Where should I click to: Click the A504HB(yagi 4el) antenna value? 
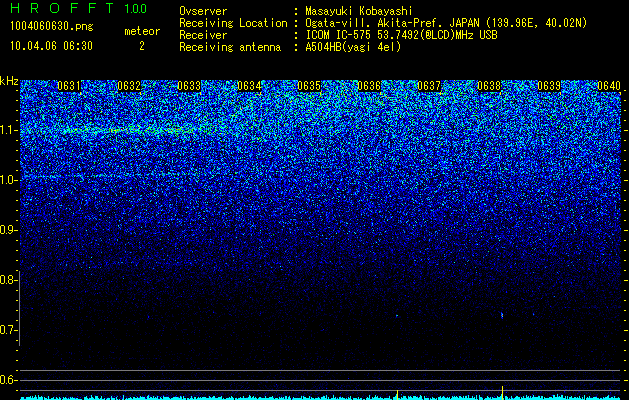tap(353, 47)
